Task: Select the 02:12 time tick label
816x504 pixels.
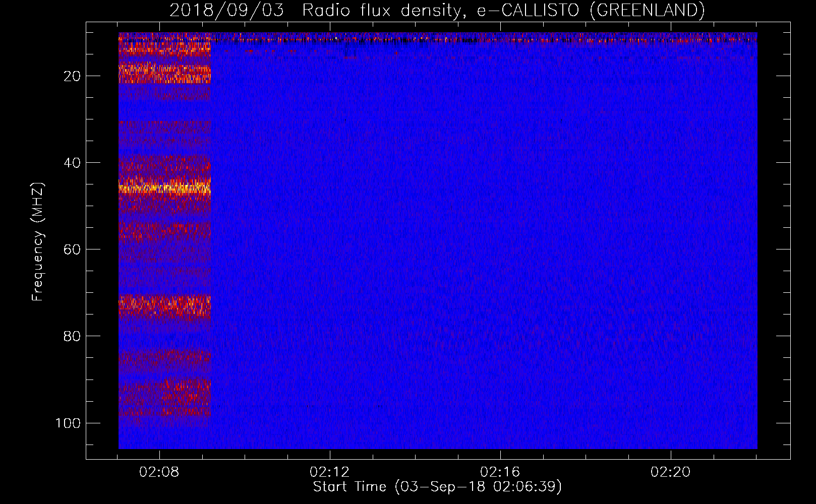Action: [x=330, y=472]
